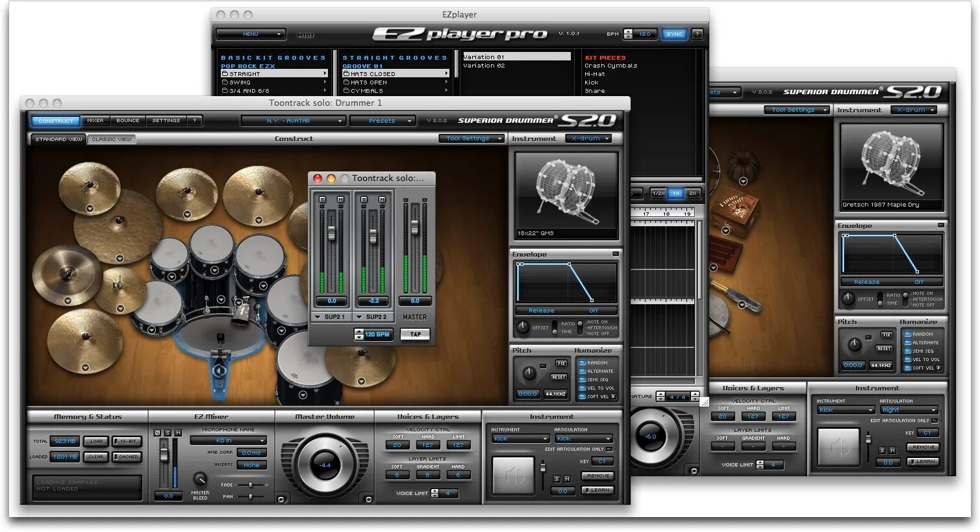Click the SUP2 2 fader handle
Image resolution: width=980 pixels, height=532 pixels.
(373, 236)
